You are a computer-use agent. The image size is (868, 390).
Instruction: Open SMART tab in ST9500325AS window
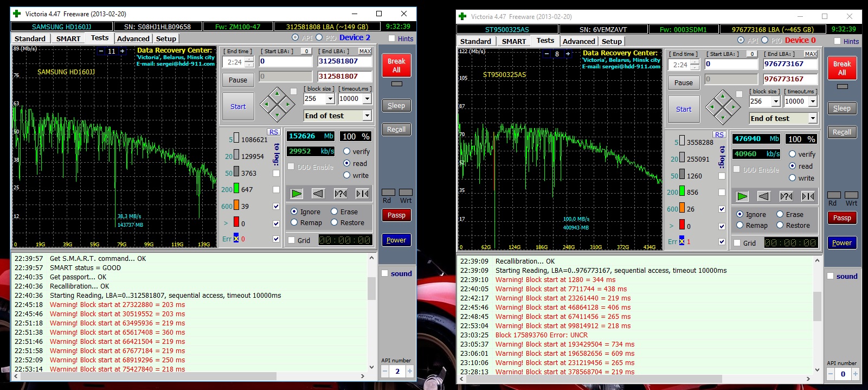[514, 41]
